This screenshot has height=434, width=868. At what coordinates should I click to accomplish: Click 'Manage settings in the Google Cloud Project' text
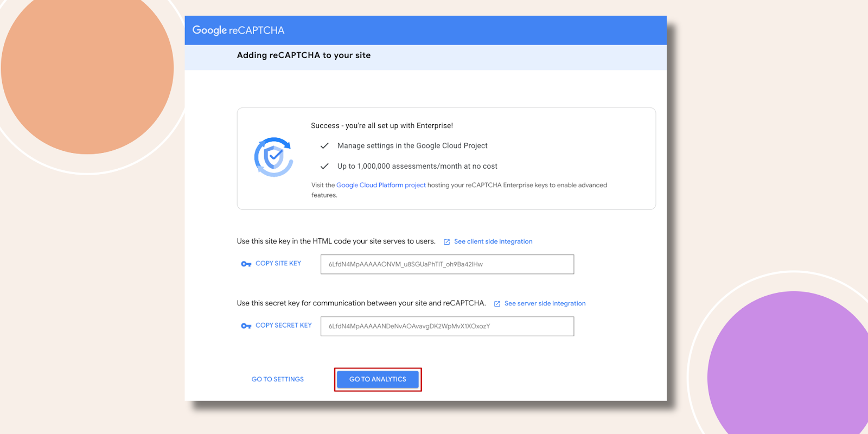pos(412,146)
